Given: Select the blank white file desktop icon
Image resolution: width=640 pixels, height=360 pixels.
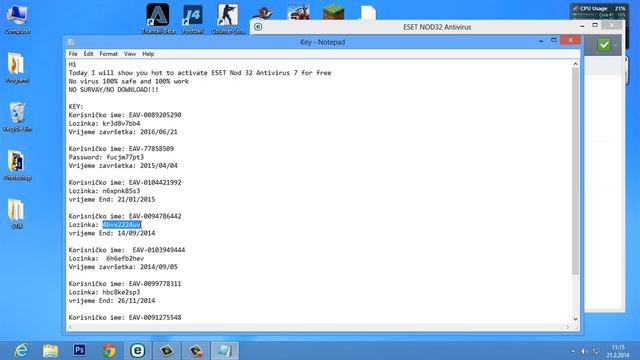Looking at the screenshot, I should 368,12.
